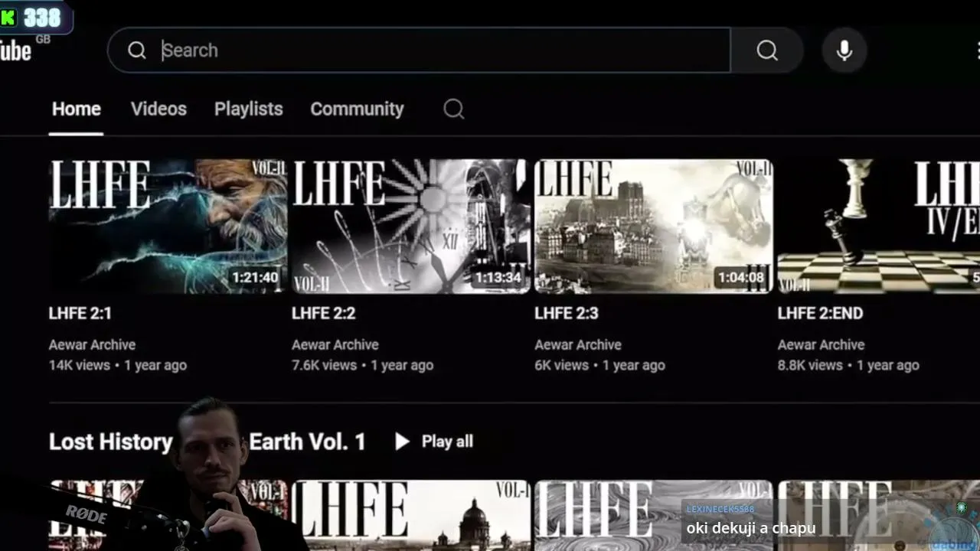
Task: Click the channel search magnifier icon
Action: click(454, 109)
